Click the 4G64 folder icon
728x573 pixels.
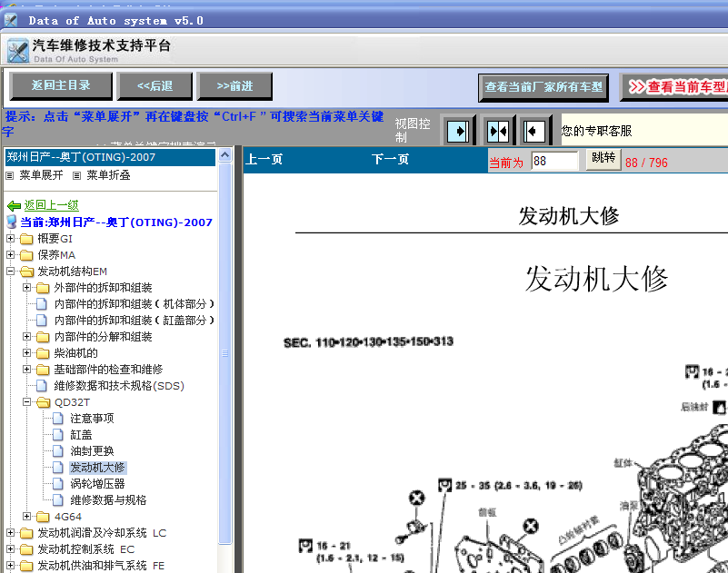click(44, 517)
